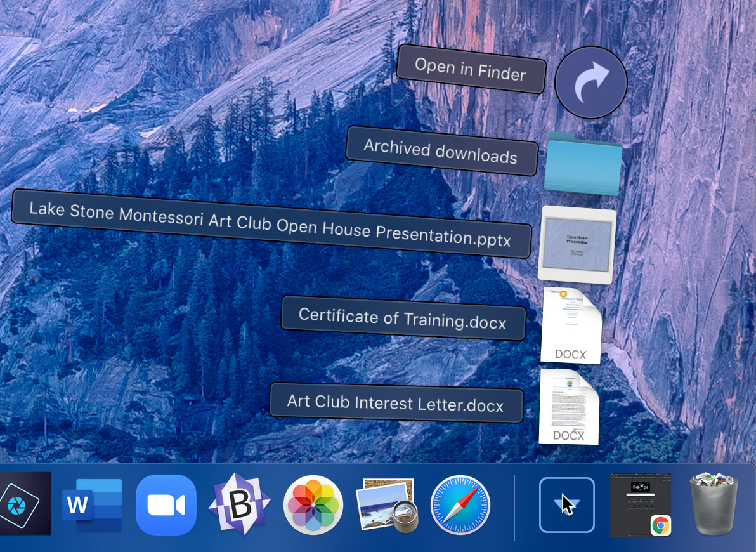This screenshot has height=552, width=756.
Task: Click the arrow cursor app icon in the Dock
Action: (x=566, y=504)
